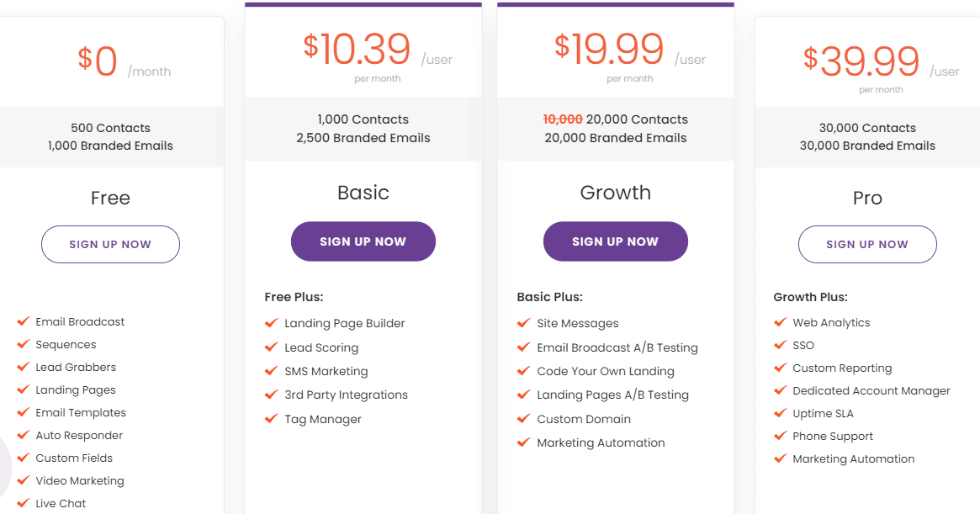980x514 pixels.
Task: Click Marketing Automation under Basic Plus
Action: [x=601, y=442]
